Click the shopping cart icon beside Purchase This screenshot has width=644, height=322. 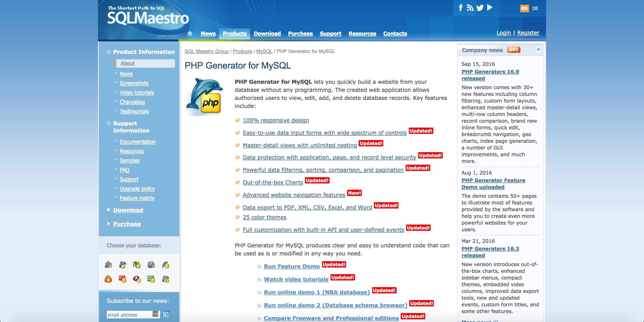108,224
